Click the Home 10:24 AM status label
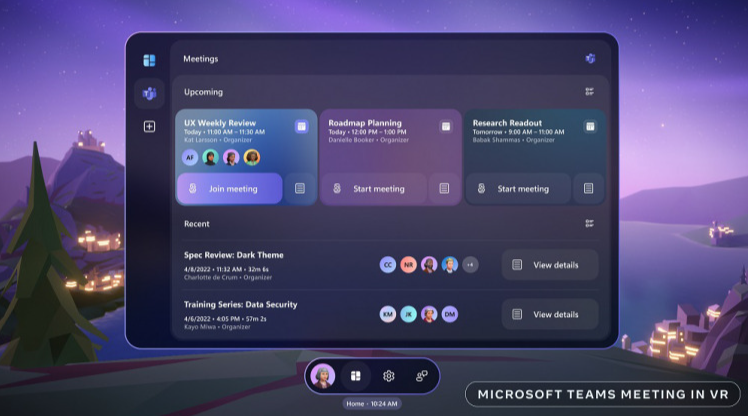748x416 pixels. click(x=372, y=404)
